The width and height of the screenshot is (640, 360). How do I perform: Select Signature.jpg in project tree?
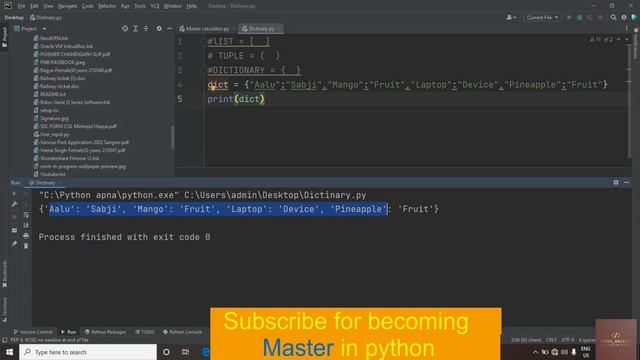coord(51,118)
